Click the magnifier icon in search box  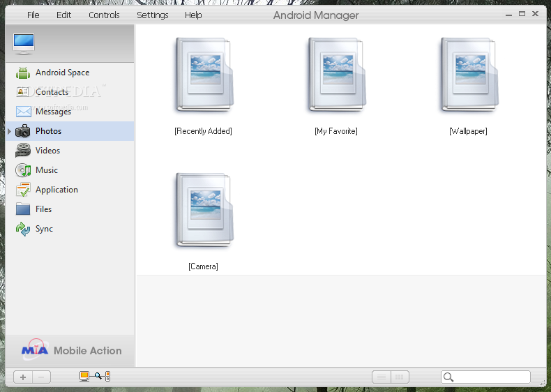pyautogui.click(x=448, y=377)
